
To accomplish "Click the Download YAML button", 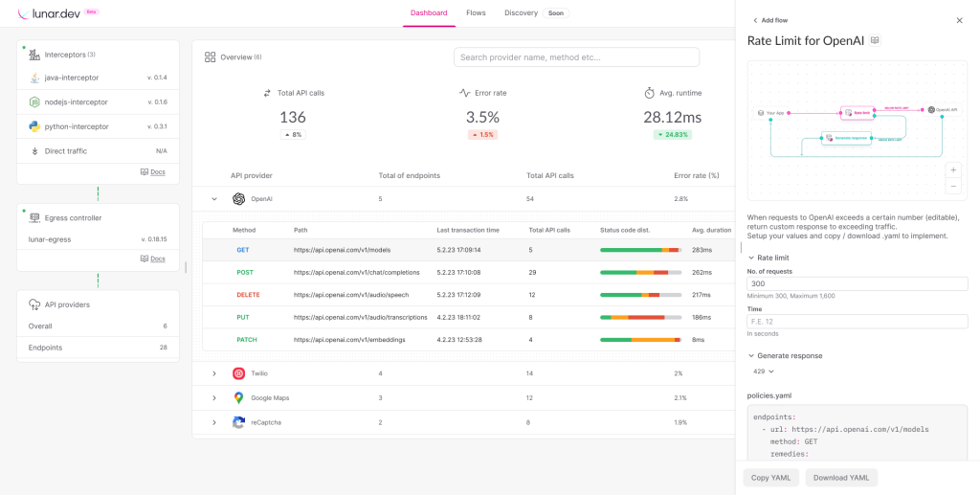I will [x=841, y=478].
